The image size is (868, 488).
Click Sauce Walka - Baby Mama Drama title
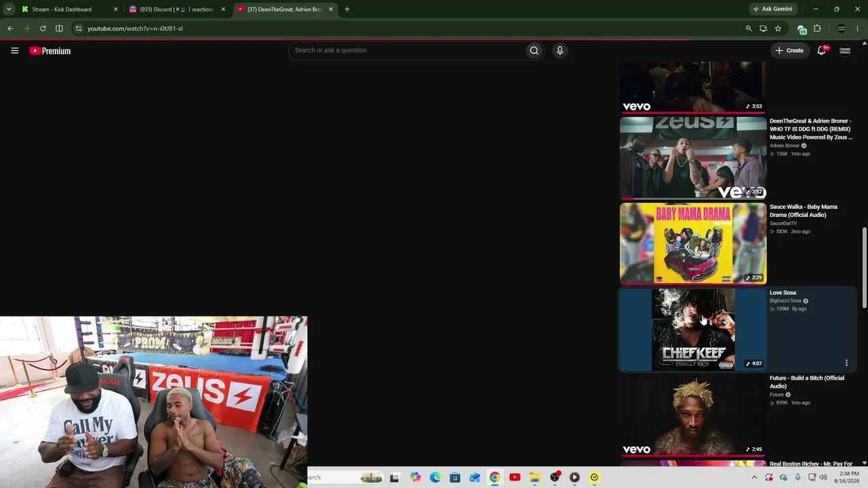point(804,211)
